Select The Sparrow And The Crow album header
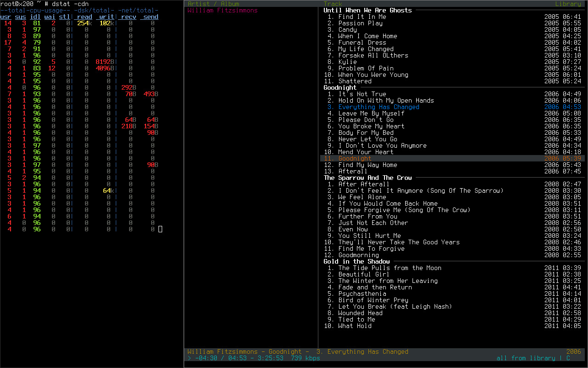The width and height of the screenshot is (588, 368). tap(367, 178)
